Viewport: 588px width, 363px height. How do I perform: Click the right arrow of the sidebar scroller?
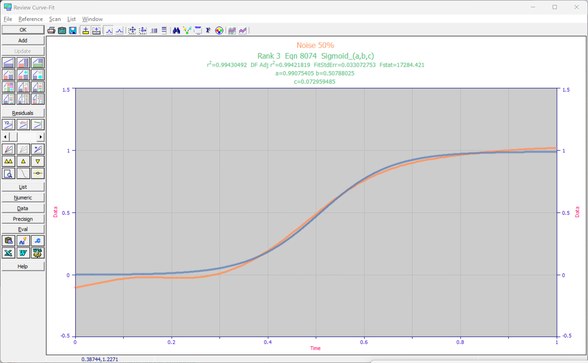41,137
